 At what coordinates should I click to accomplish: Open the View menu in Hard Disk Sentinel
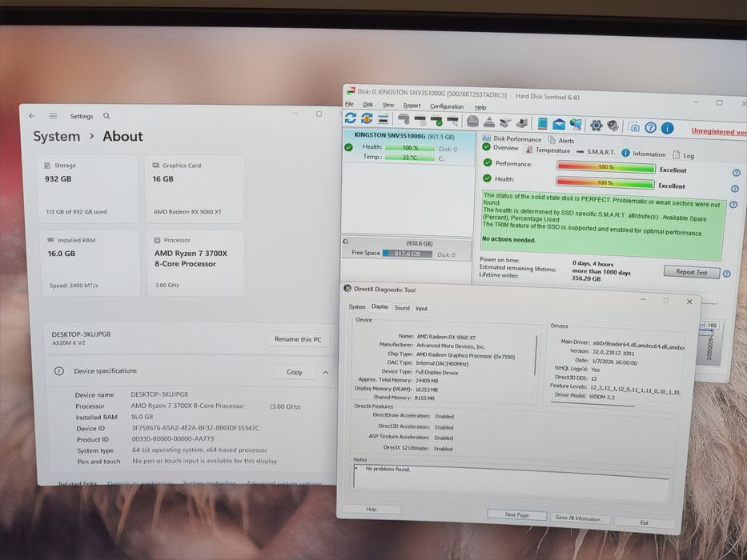coord(388,105)
